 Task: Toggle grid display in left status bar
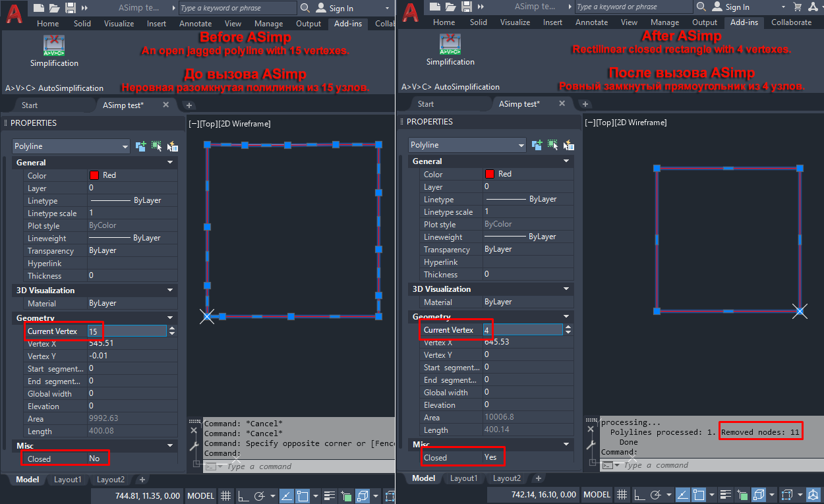[225, 495]
